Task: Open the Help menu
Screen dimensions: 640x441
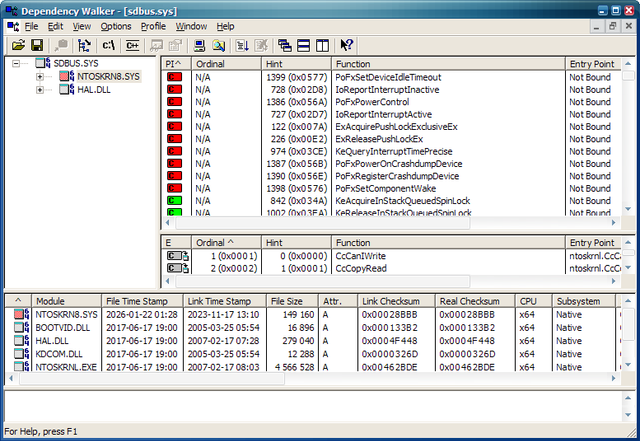Action: [x=225, y=27]
